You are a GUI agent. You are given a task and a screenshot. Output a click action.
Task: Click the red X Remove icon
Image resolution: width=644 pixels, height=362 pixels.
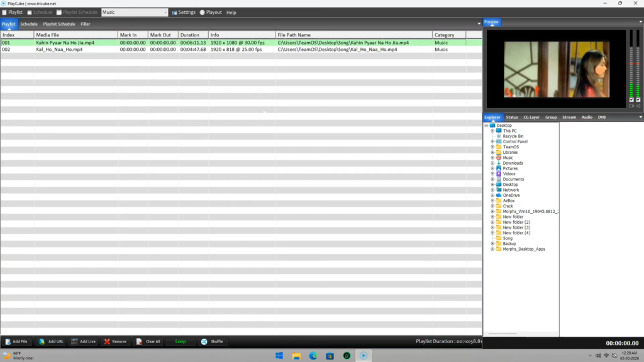[107, 342]
